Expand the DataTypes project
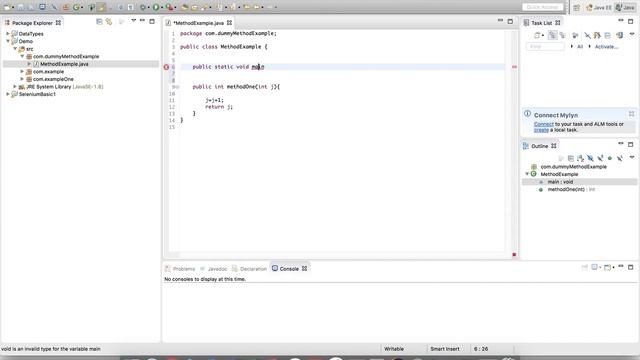 [x=8, y=33]
